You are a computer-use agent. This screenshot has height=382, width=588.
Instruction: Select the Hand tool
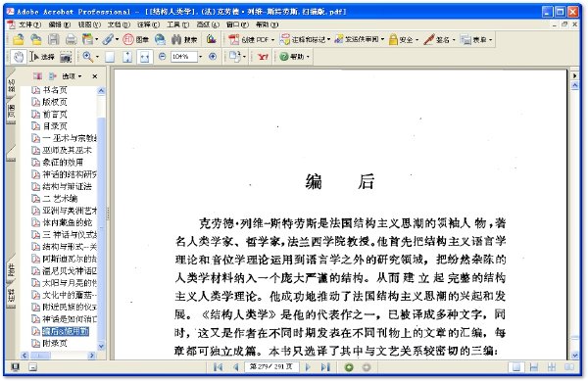18,57
